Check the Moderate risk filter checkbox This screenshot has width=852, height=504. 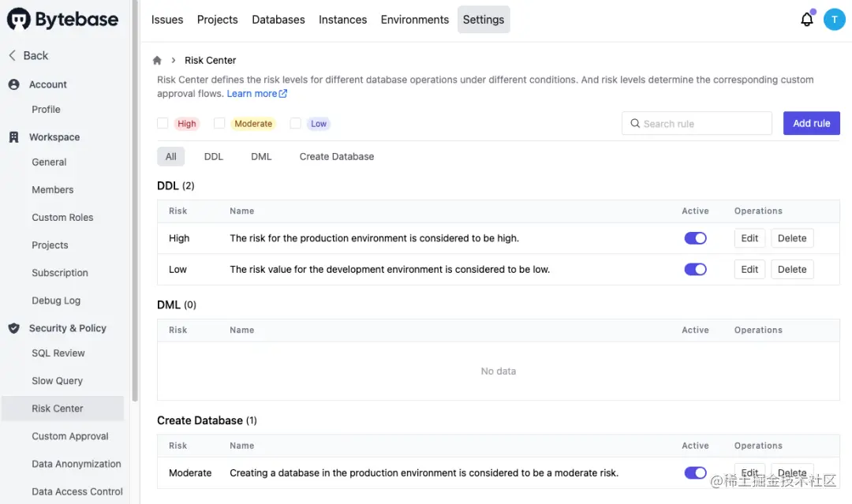pos(219,123)
